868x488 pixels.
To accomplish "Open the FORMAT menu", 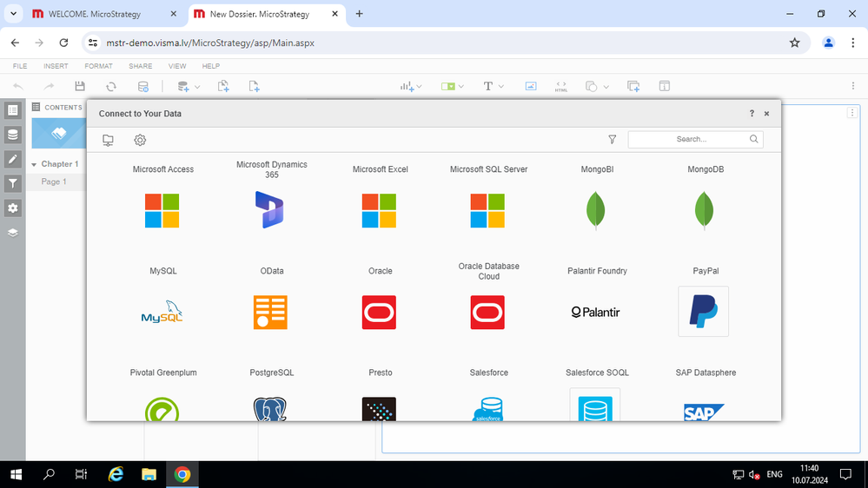I will (x=98, y=66).
